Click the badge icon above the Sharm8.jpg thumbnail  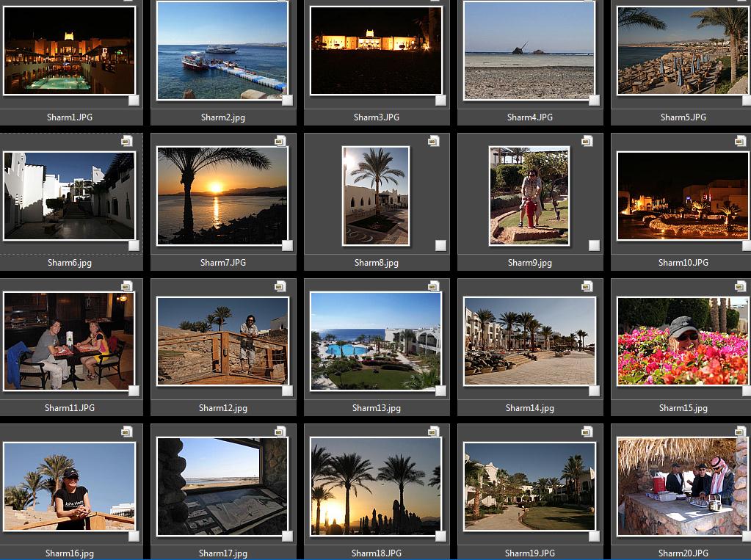(433, 141)
